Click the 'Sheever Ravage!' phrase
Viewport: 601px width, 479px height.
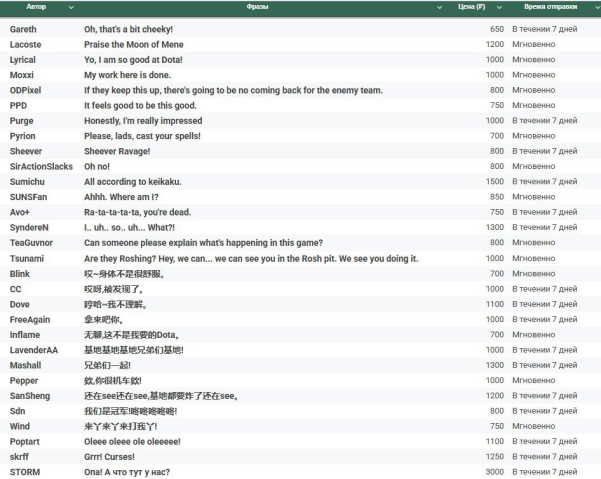click(117, 151)
